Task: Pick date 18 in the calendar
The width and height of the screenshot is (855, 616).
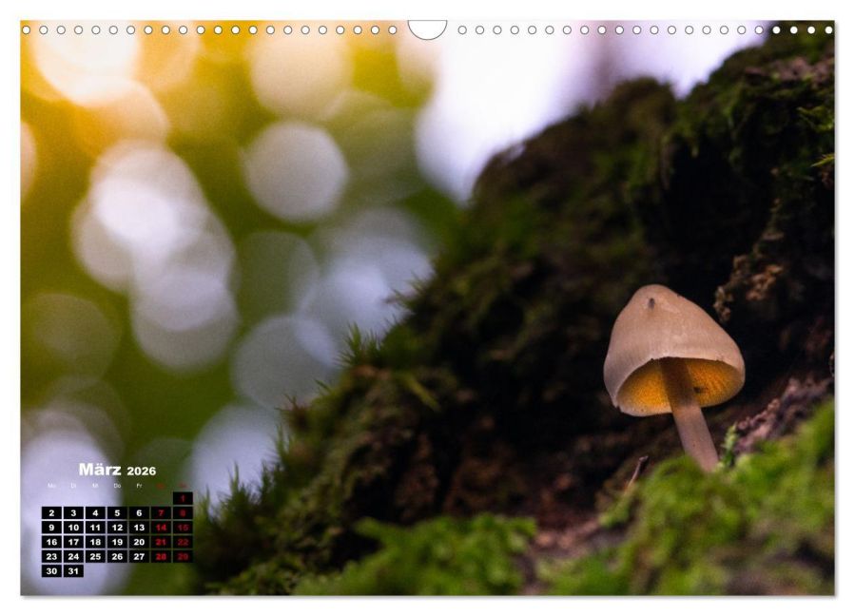Action: click(x=95, y=542)
